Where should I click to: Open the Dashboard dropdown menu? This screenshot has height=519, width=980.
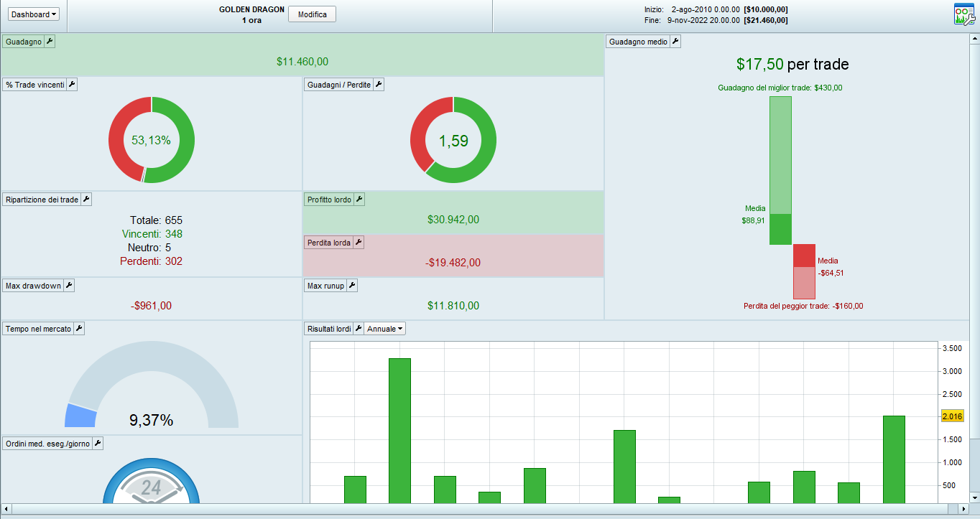click(34, 14)
